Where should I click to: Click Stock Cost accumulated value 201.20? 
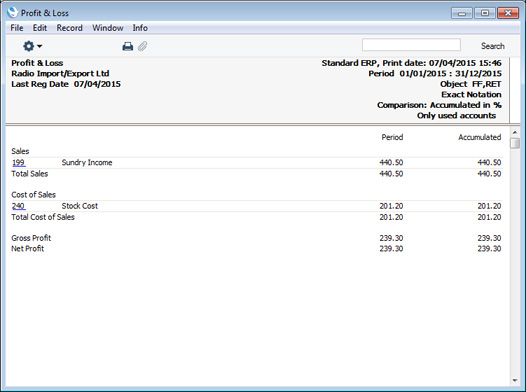pos(489,206)
